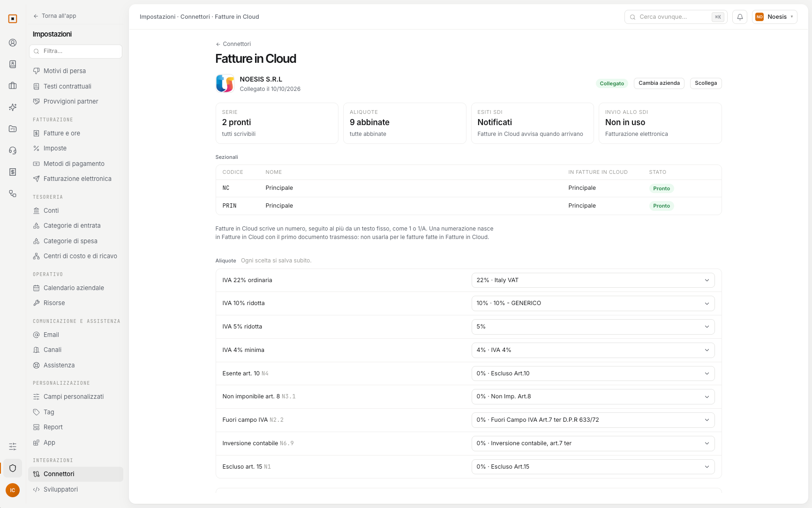Click the folder icon in left rail

click(x=13, y=129)
